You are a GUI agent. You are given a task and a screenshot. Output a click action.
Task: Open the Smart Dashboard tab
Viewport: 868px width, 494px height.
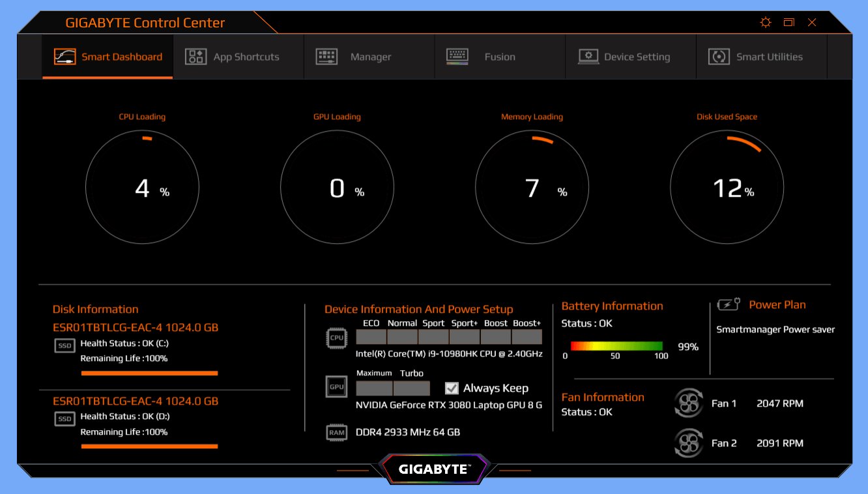tap(108, 57)
